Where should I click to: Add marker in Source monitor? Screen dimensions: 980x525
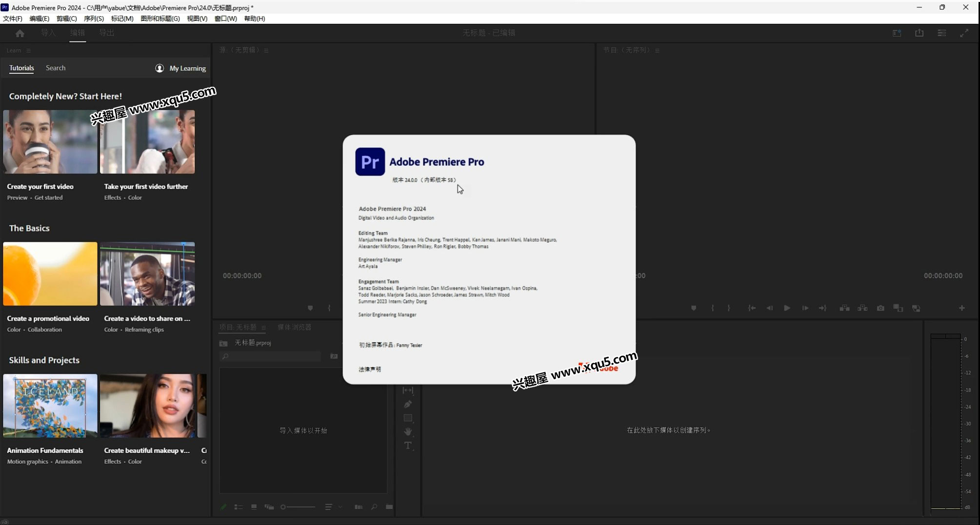[x=310, y=308]
